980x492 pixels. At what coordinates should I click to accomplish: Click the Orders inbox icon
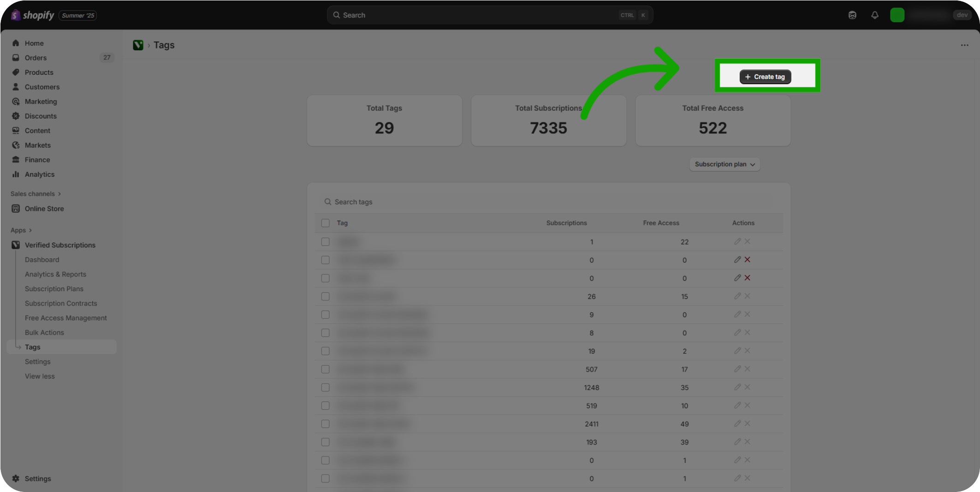pos(16,58)
